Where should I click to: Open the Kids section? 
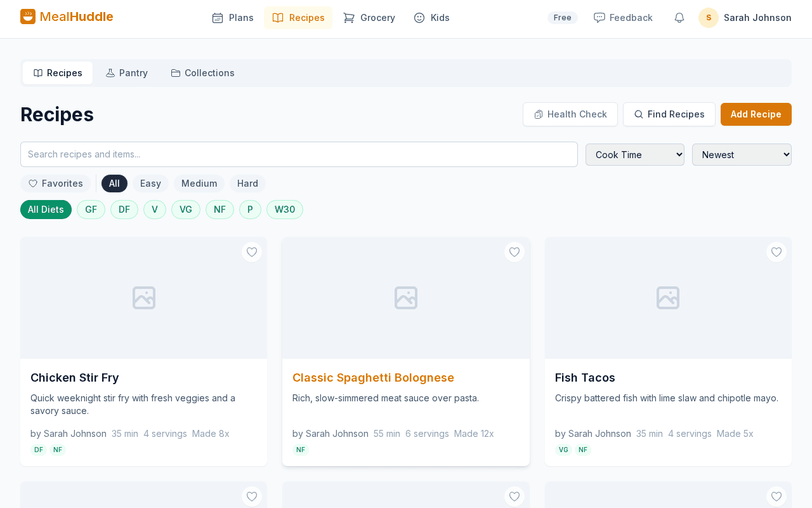point(431,18)
